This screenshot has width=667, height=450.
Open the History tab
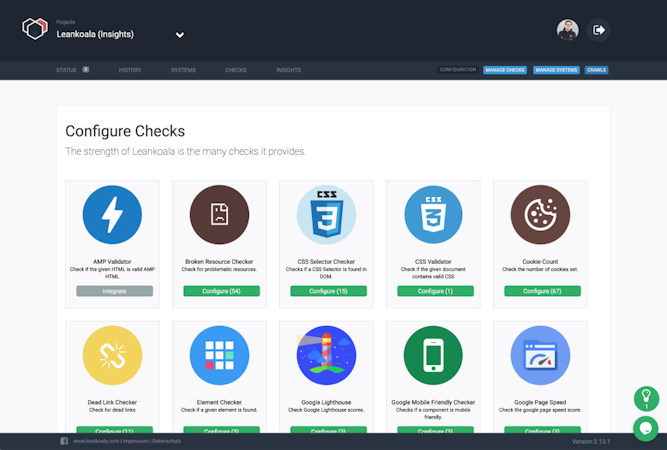coord(130,70)
